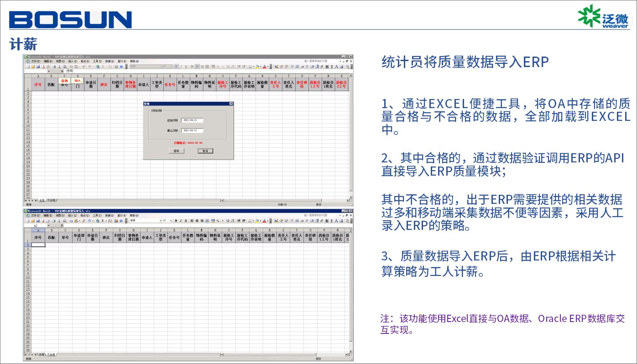Image resolution: width=637 pixels, height=364 pixels.
Task: Open 帮助 menu in upper Excel window
Action: click(x=134, y=61)
